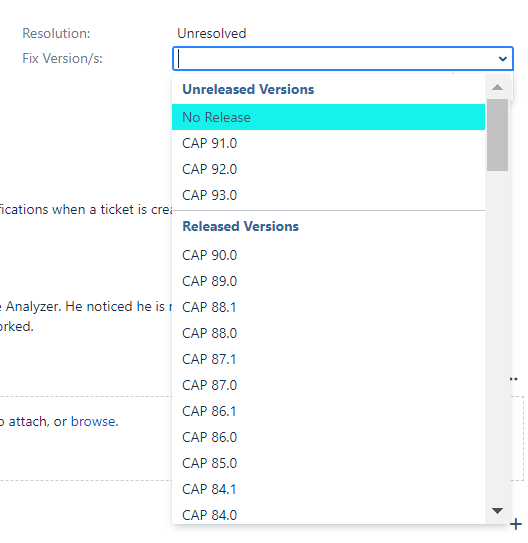Choose CAP 87.0 option
This screenshot has height=543, width=528.
[328, 385]
